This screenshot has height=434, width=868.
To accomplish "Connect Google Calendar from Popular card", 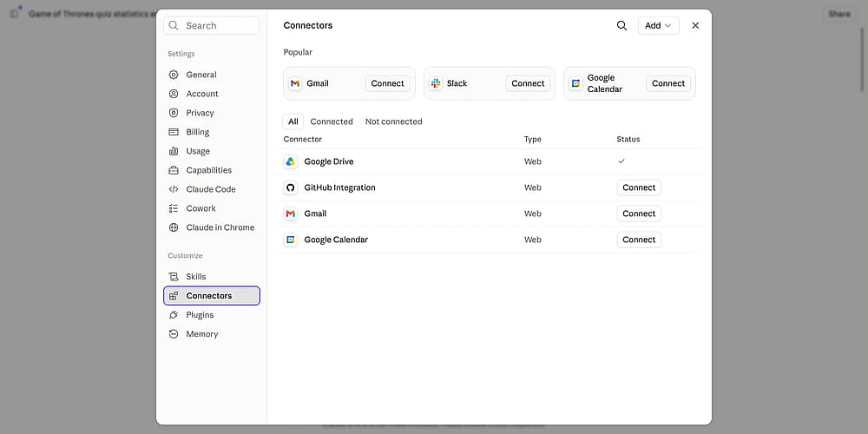I will point(668,83).
